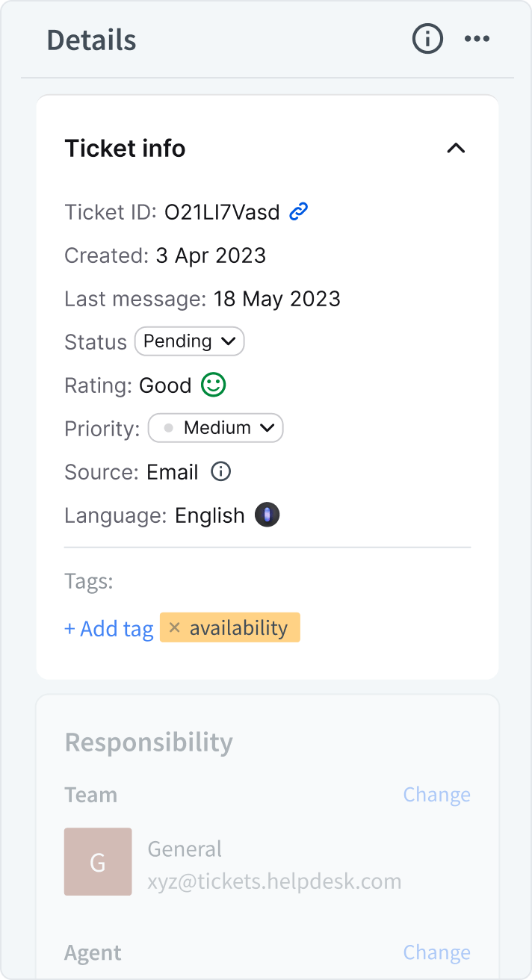Image resolution: width=532 pixels, height=980 pixels.
Task: Click the team email address text
Action: tap(274, 881)
